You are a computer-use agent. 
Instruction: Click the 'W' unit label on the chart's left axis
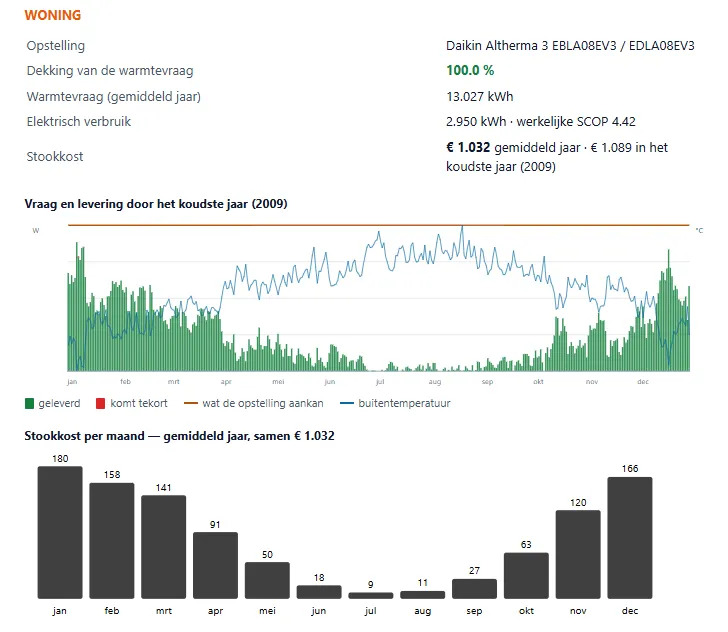pyautogui.click(x=36, y=230)
